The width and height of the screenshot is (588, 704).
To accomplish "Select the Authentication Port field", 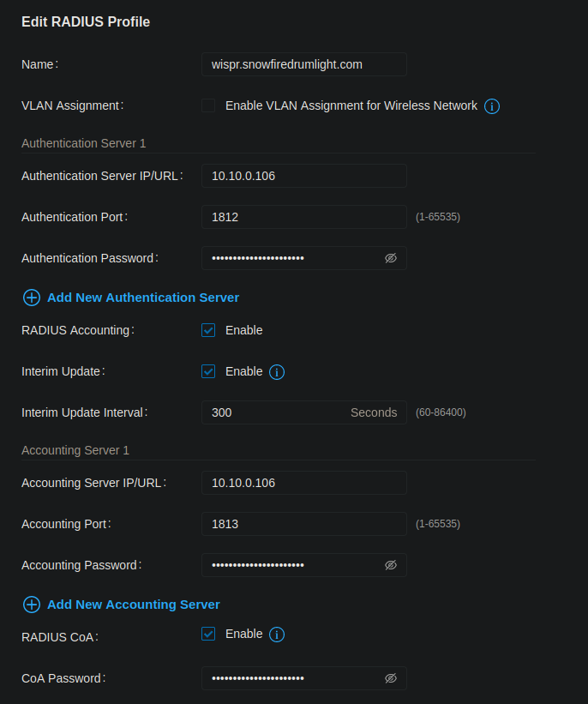I will point(303,217).
